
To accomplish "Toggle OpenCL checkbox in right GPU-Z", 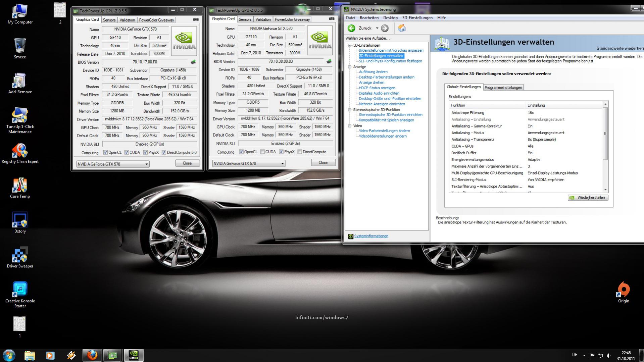I will tap(241, 152).
